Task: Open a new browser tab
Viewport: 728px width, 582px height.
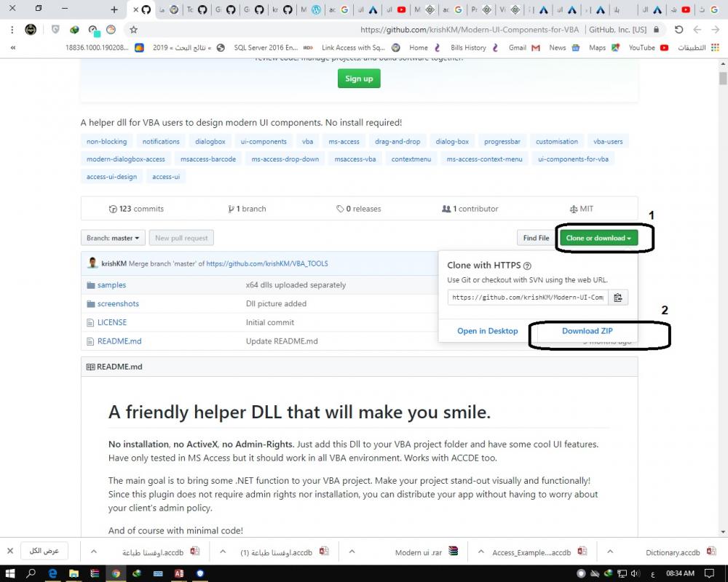Action: point(114,9)
